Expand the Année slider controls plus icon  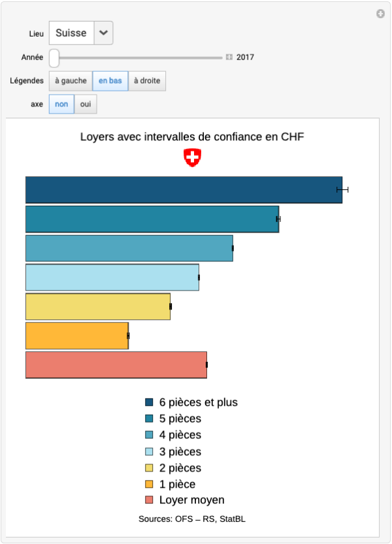point(229,57)
